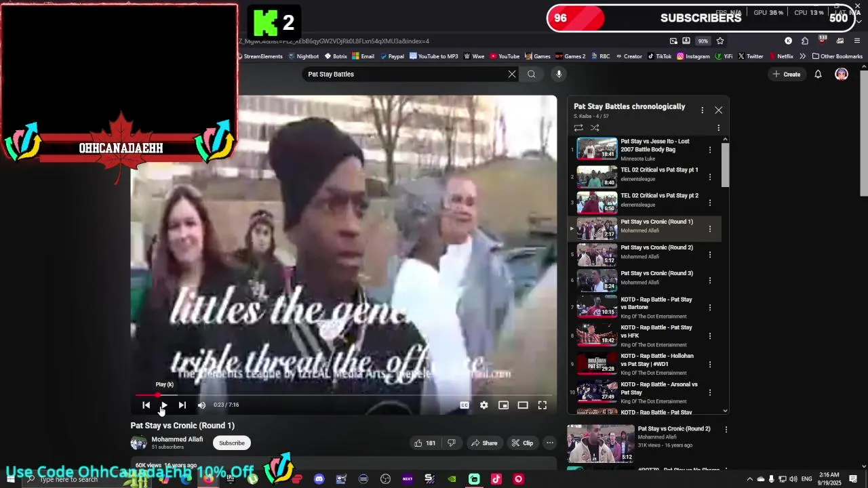Viewport: 868px width, 488px height.
Task: Toggle closed captions on the player
Action: (x=465, y=405)
